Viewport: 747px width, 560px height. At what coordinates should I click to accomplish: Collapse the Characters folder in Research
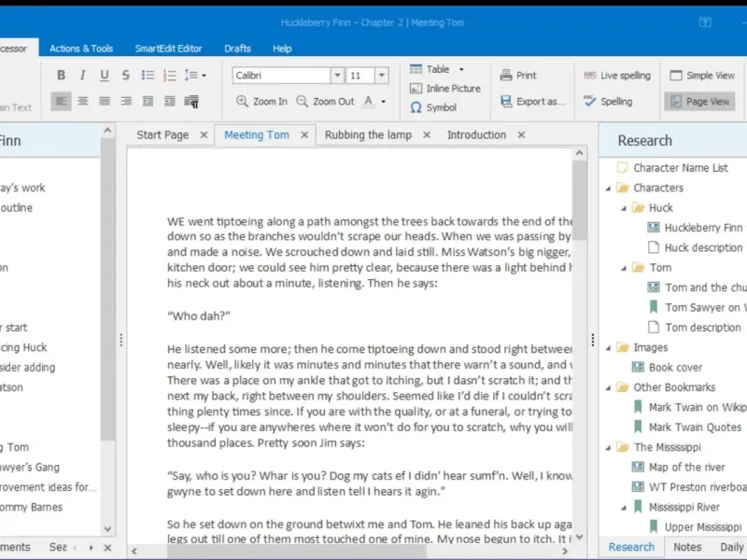click(607, 188)
